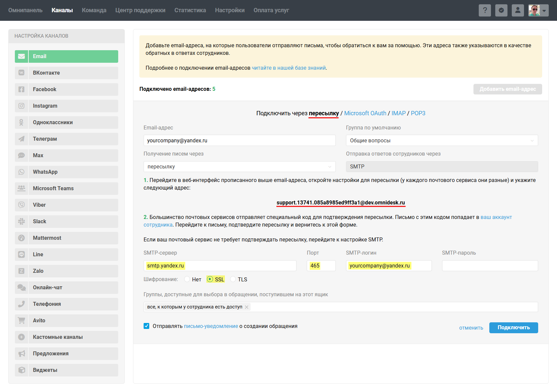This screenshot has height=392, width=557.
Task: Click the Avito shopping cart icon
Action: tap(21, 320)
